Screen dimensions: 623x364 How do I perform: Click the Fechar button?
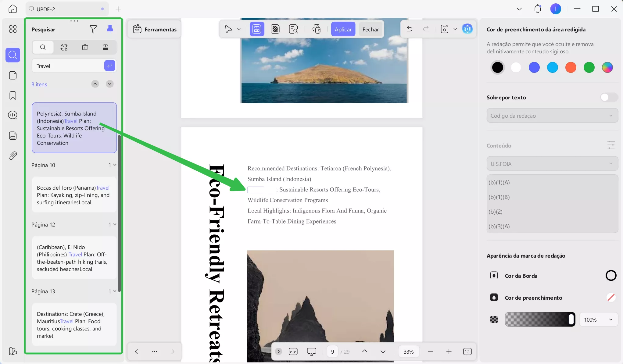tap(371, 29)
